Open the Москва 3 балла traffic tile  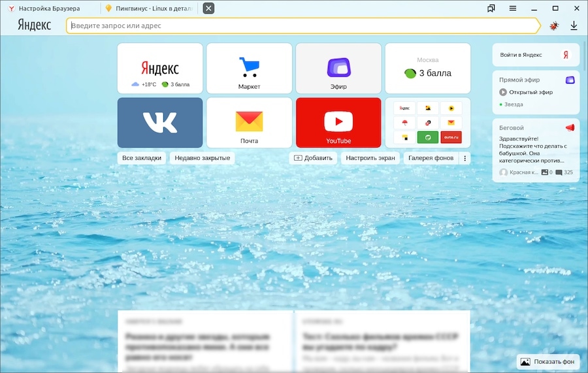click(x=427, y=68)
